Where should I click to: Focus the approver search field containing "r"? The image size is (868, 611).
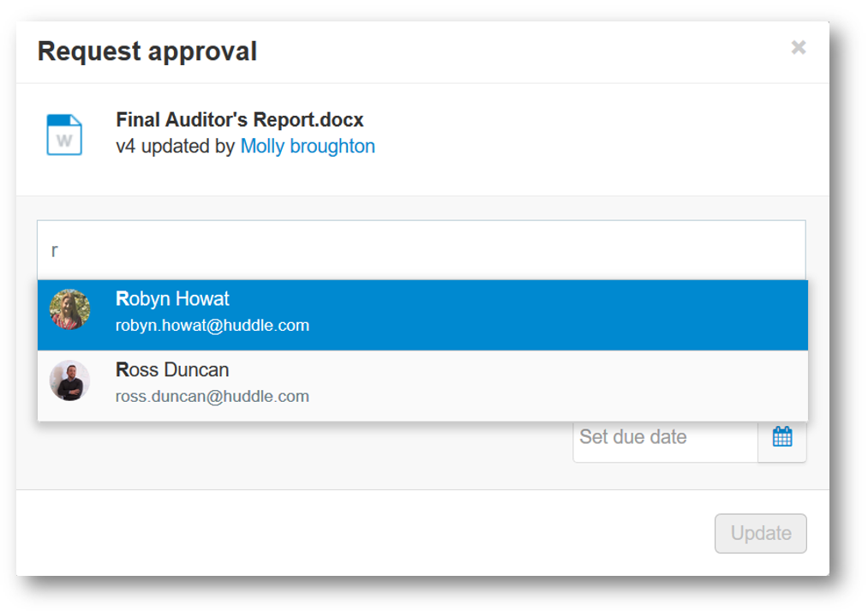tap(422, 250)
